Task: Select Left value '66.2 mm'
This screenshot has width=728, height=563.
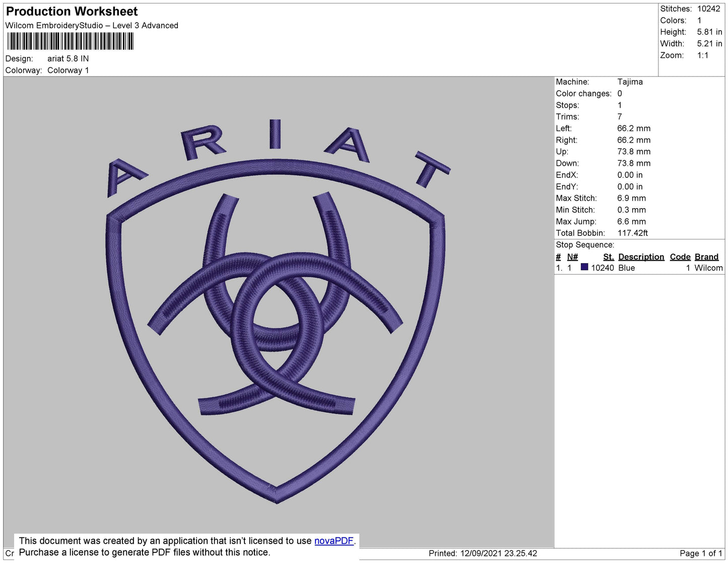Action: pos(634,128)
